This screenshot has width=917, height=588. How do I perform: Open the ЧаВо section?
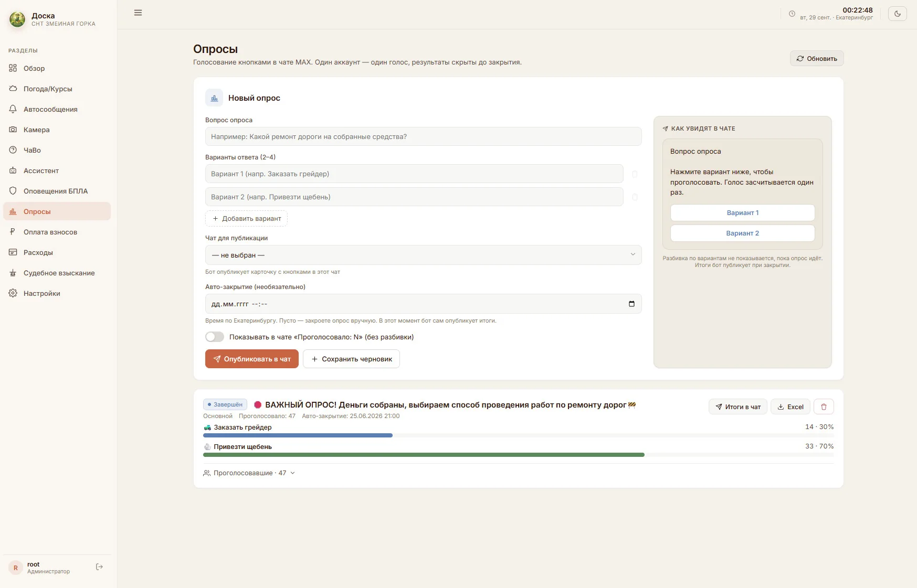click(57, 150)
